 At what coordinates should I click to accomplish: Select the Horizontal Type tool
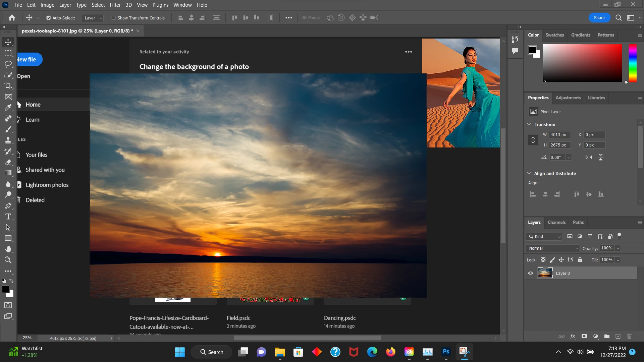pyautogui.click(x=8, y=217)
